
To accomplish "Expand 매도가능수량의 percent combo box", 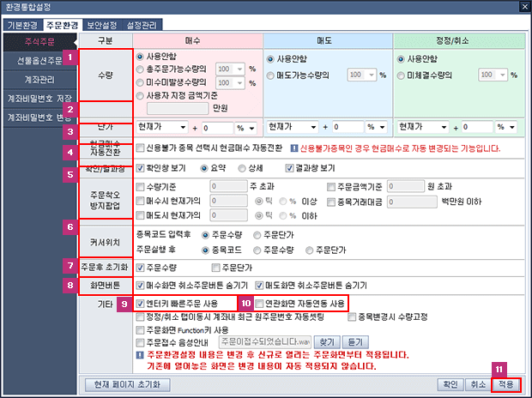I will pos(362,75).
